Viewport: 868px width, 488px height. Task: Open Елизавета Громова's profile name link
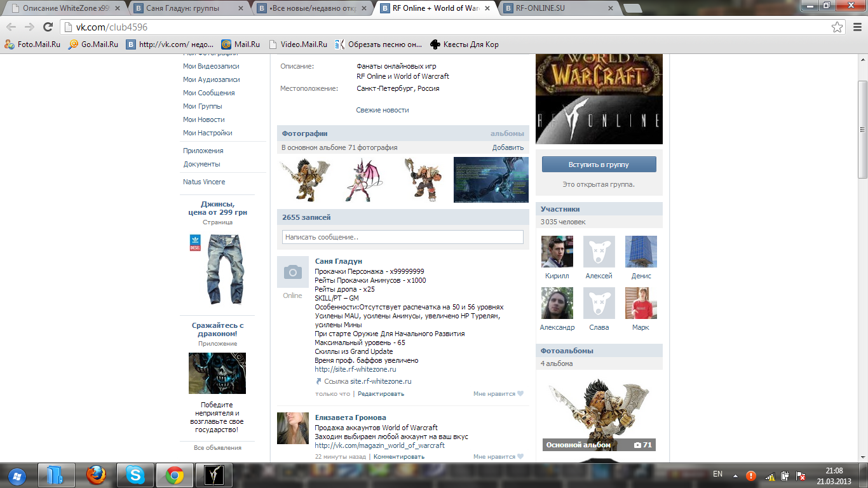(x=351, y=417)
